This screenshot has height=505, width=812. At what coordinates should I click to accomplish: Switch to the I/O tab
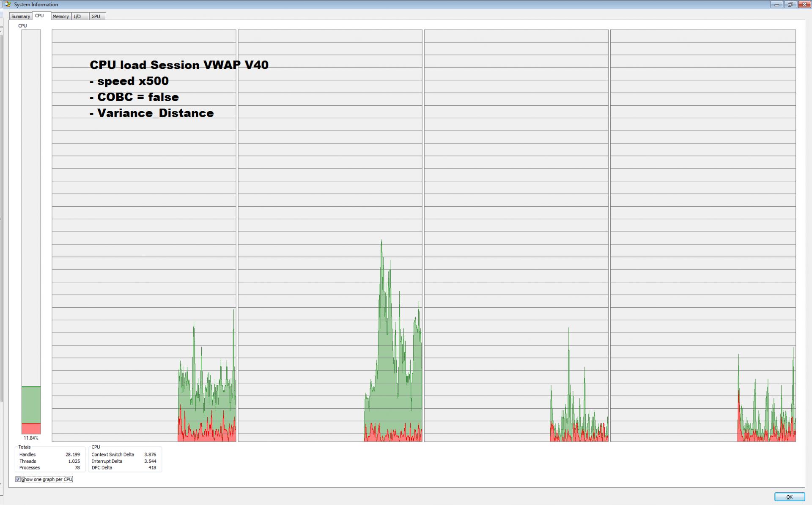tap(77, 16)
